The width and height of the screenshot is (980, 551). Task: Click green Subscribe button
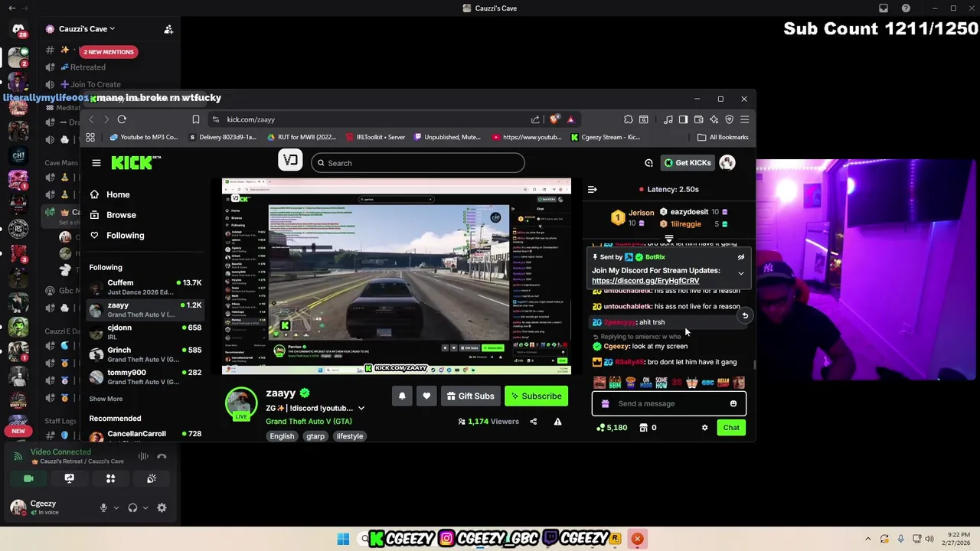pyautogui.click(x=536, y=396)
